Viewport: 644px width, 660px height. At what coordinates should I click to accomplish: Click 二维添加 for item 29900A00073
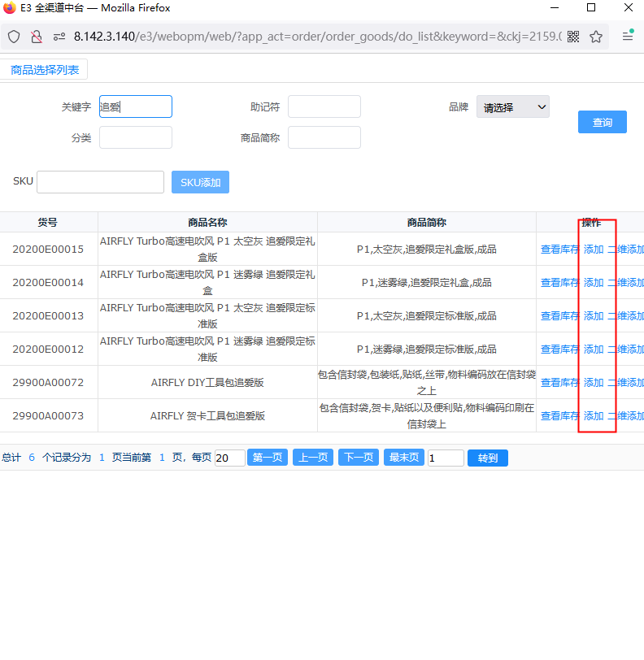pos(625,415)
